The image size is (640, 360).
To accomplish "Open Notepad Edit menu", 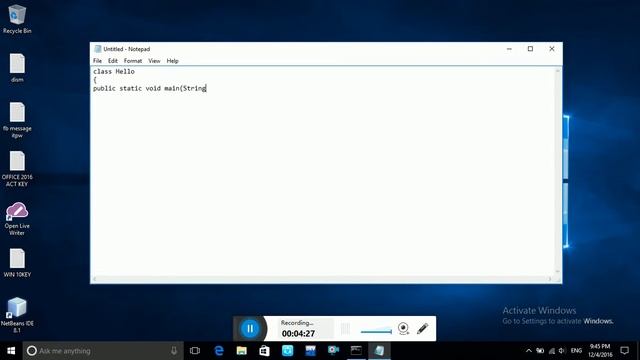I will point(113,61).
